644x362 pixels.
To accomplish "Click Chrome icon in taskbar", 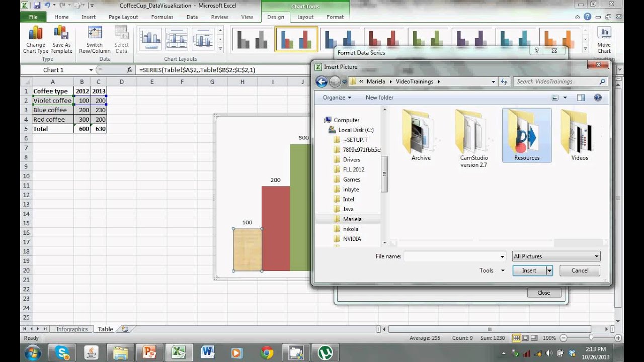I will pos(267,352).
